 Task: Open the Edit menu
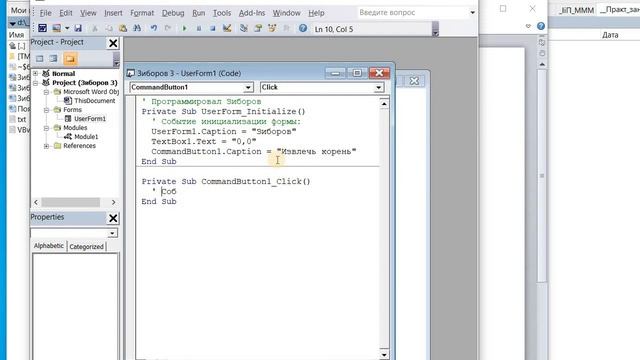[66, 13]
